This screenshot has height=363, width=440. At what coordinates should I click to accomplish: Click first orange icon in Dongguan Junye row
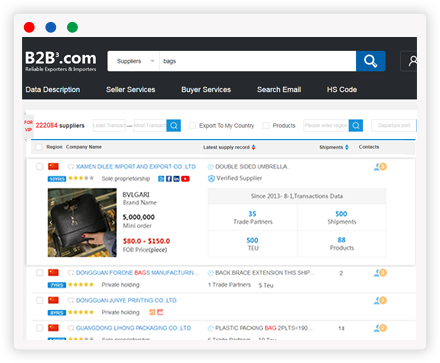(x=152, y=312)
